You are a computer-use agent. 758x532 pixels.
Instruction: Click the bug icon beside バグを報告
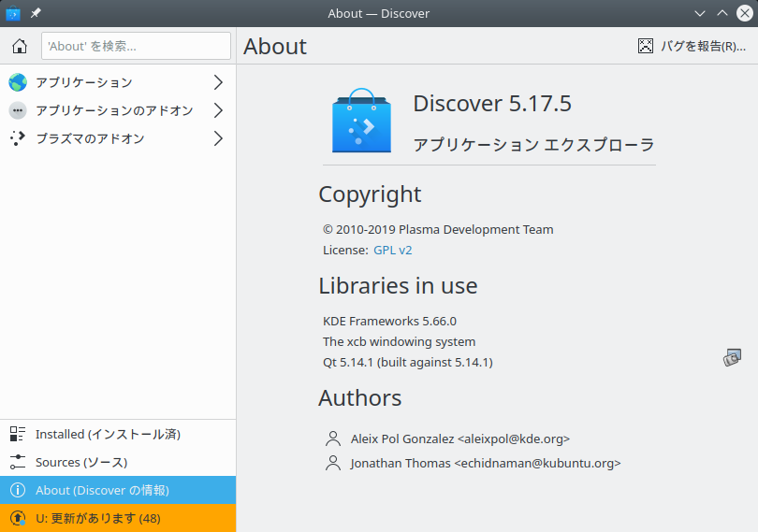pyautogui.click(x=646, y=46)
